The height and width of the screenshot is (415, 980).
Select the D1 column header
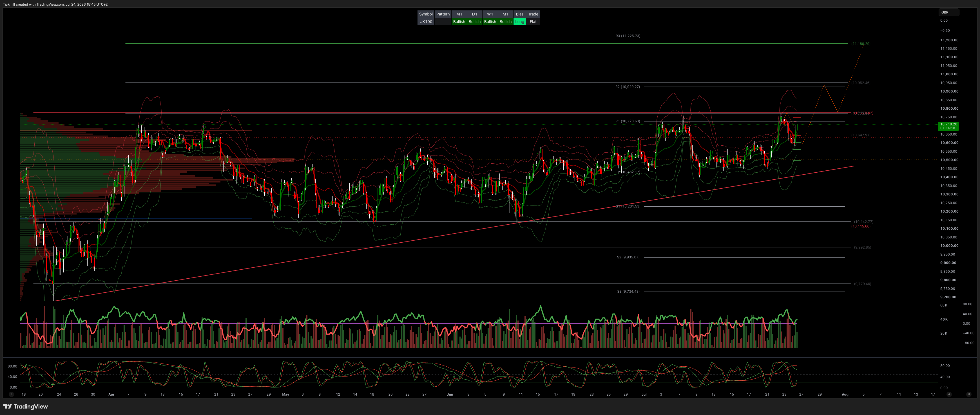tap(474, 14)
